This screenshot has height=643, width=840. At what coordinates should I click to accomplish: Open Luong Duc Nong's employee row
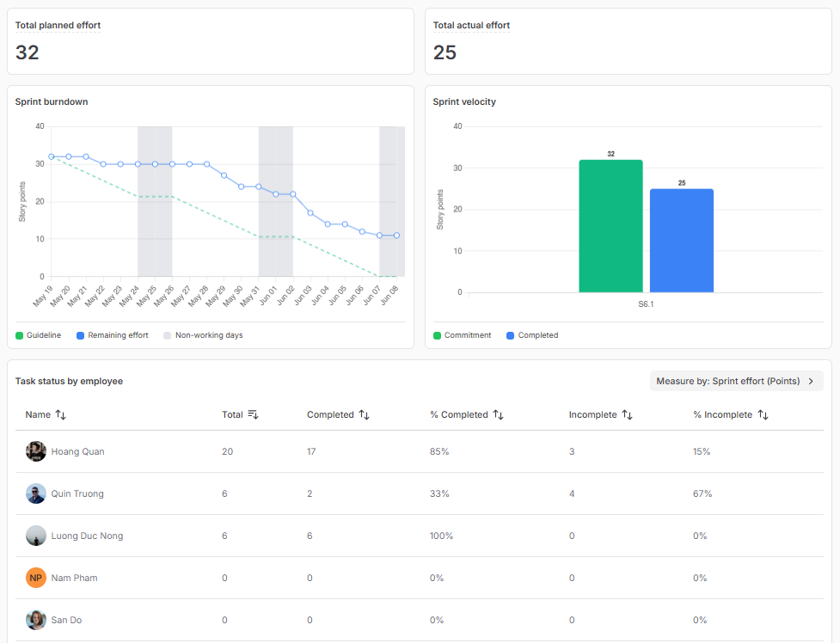(x=87, y=536)
